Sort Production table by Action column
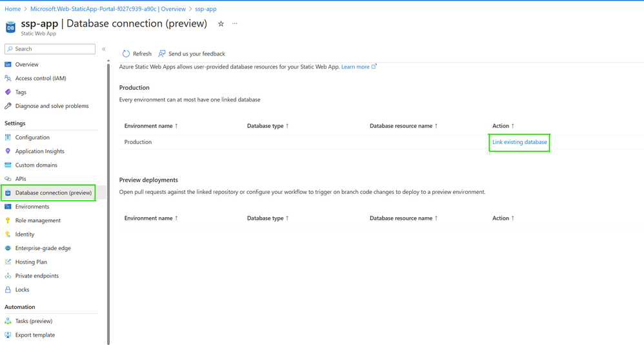This screenshot has height=345, width=644. (503, 126)
